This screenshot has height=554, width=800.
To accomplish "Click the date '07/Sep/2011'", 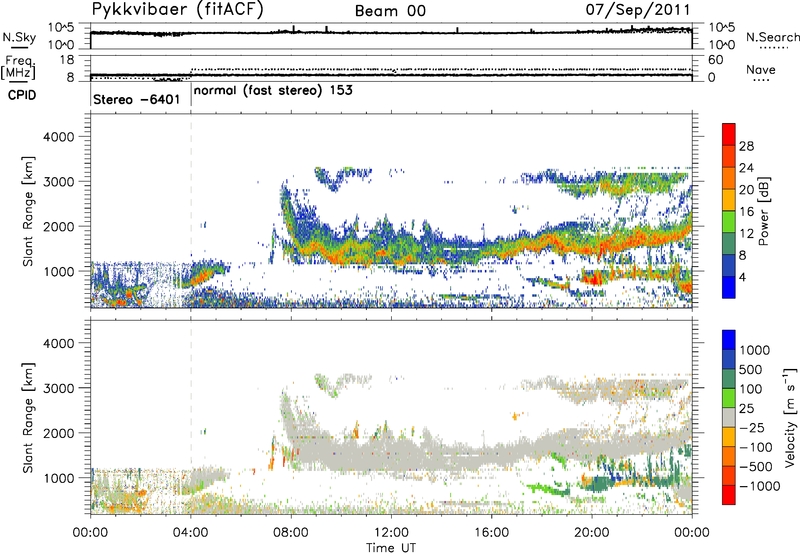I will click(x=638, y=10).
